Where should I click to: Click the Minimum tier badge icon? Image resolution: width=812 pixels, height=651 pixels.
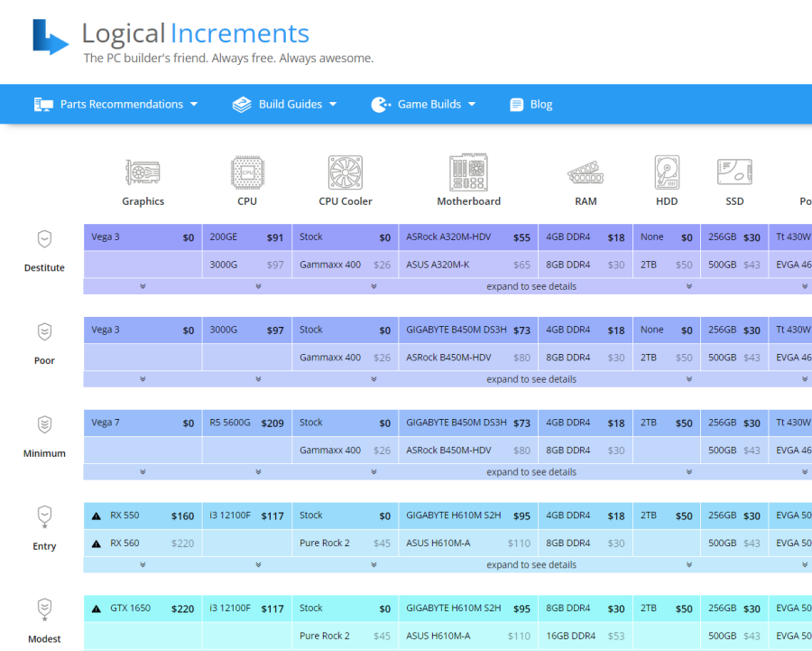[x=44, y=424]
